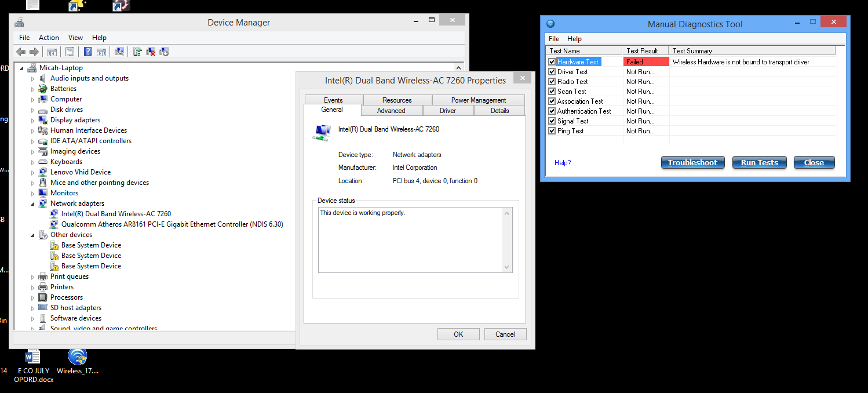This screenshot has width=868, height=393.
Task: Collapse the Other devices category
Action: click(33, 235)
